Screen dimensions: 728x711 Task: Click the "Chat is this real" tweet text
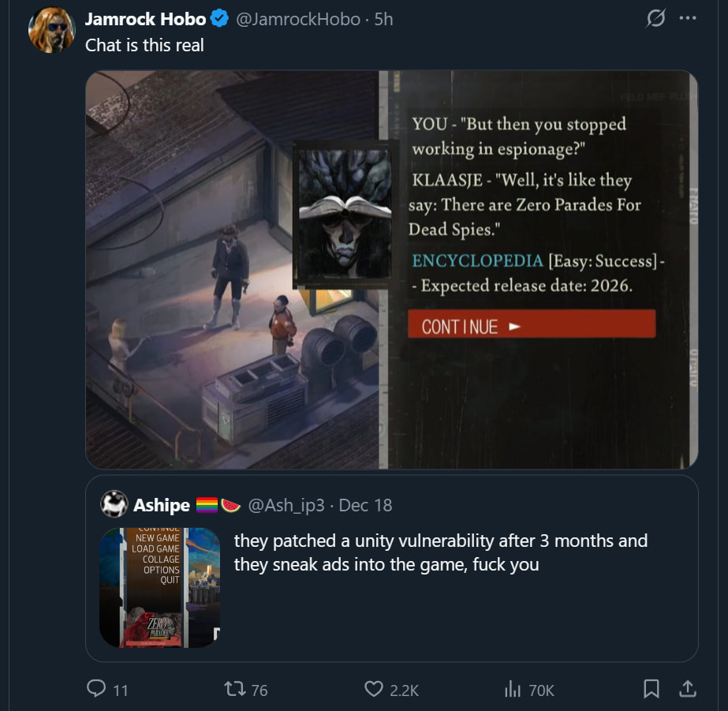(x=144, y=45)
